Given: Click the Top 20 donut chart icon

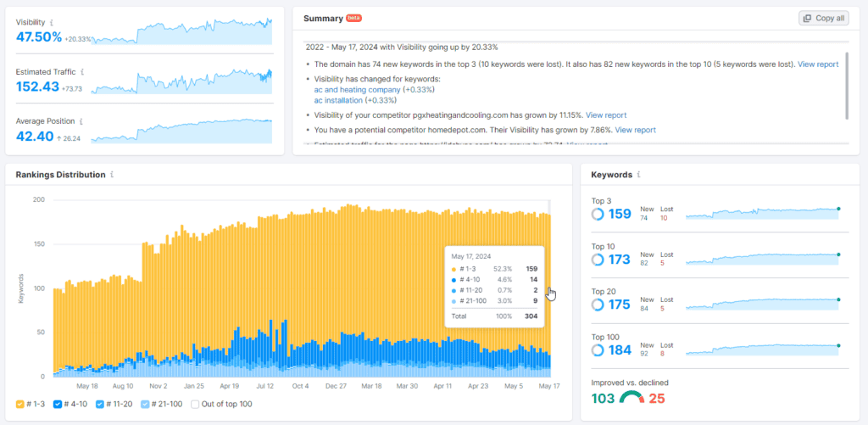Looking at the screenshot, I should click(598, 305).
